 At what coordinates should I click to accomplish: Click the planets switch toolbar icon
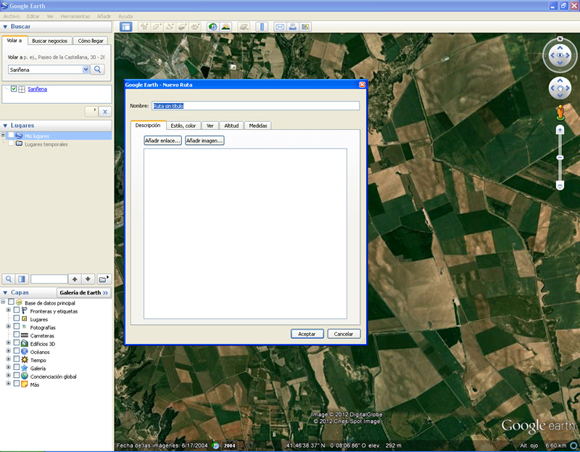click(x=244, y=27)
